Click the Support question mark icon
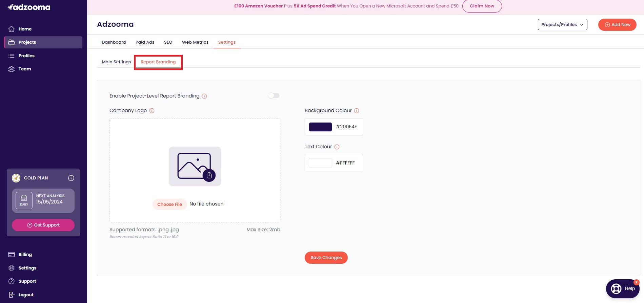 [12, 281]
